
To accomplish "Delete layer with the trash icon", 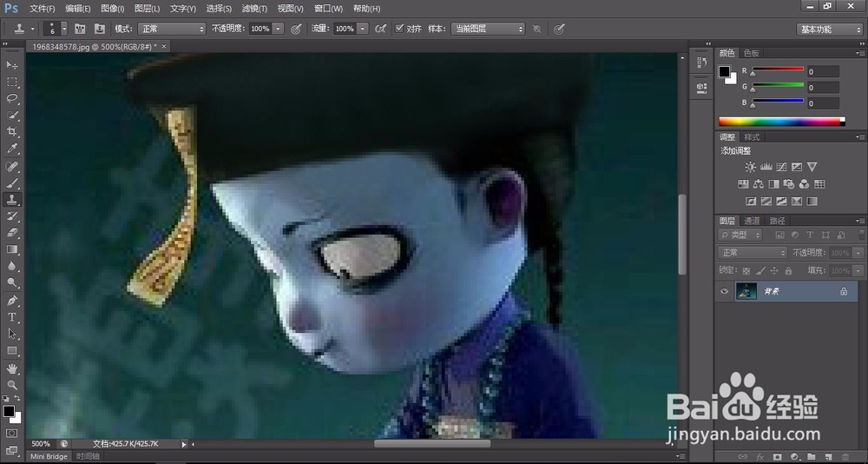I will [x=845, y=457].
